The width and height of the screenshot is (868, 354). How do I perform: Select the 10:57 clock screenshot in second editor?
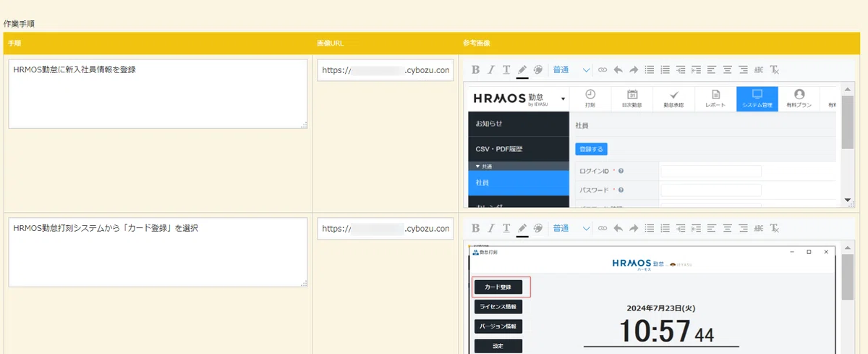click(x=652, y=300)
